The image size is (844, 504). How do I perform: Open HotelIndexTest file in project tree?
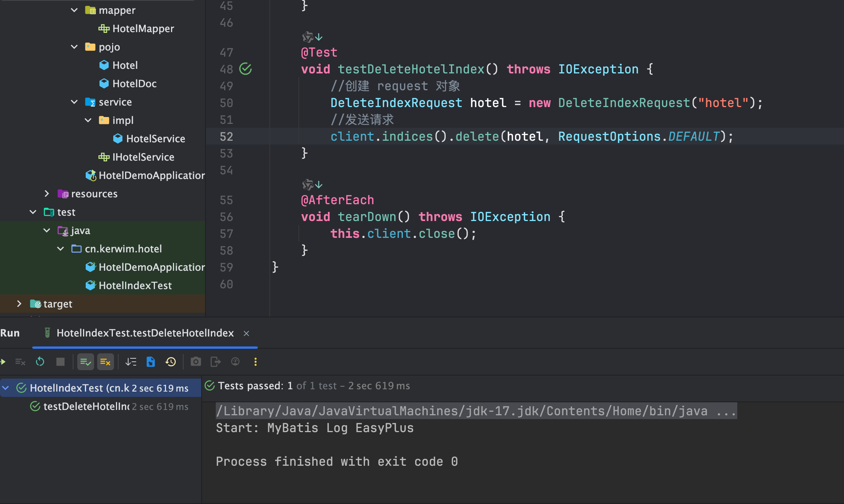(135, 286)
